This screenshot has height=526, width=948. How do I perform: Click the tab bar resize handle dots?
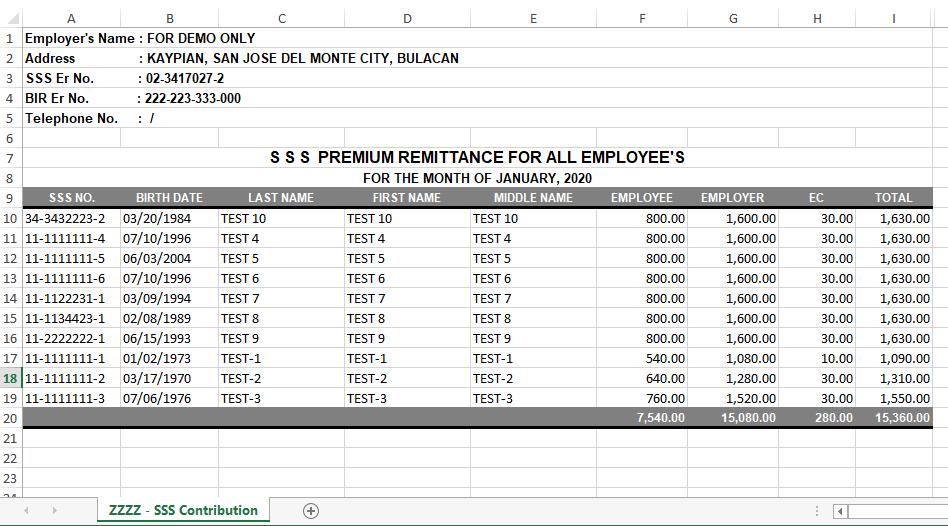(x=817, y=511)
